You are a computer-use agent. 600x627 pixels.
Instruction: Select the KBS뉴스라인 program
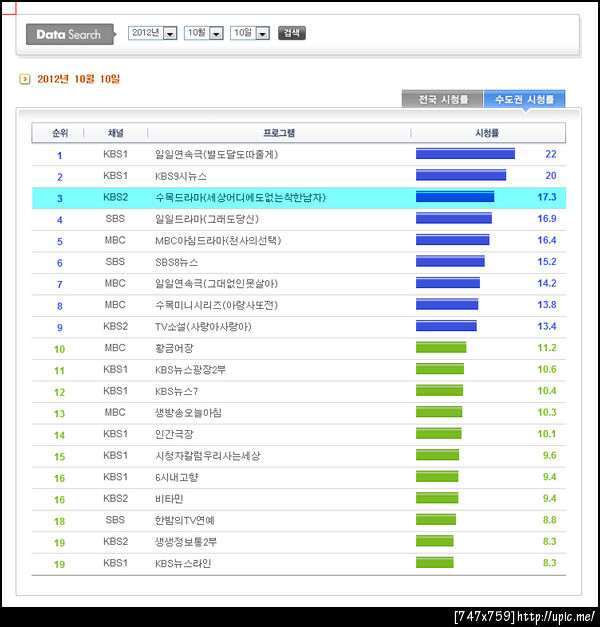183,564
